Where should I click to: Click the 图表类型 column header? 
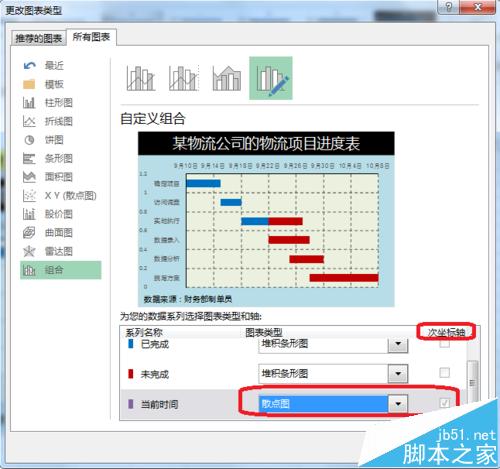coord(264,332)
